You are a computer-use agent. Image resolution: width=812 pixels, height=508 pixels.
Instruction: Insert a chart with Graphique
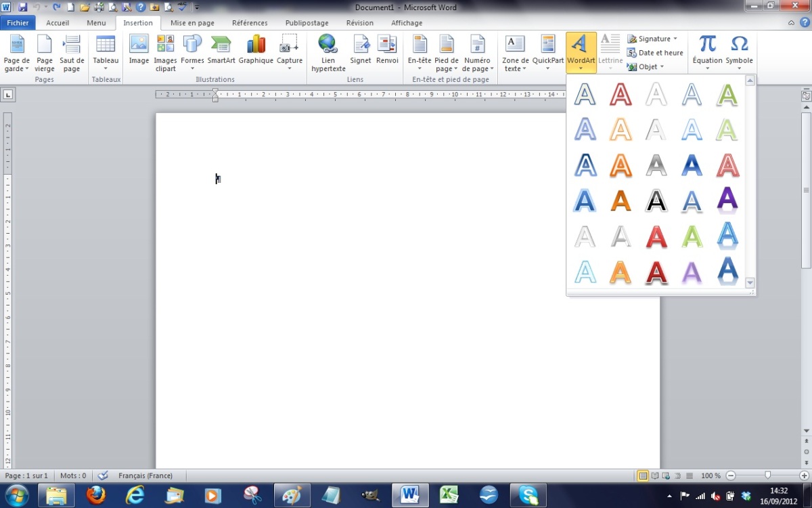coord(256,51)
